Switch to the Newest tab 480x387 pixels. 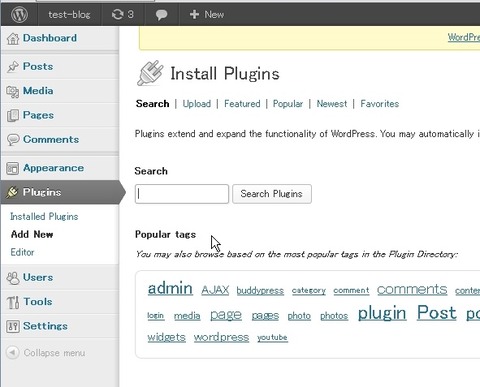(332, 104)
